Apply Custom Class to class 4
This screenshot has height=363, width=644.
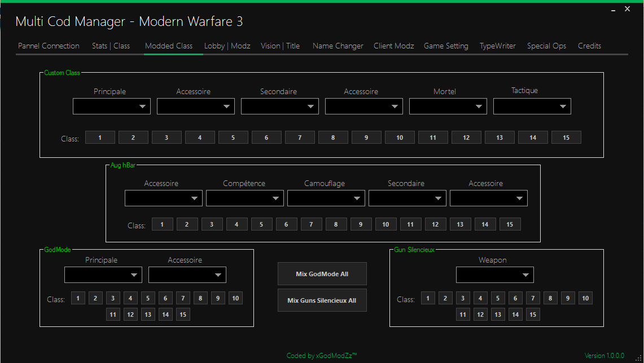pos(200,138)
